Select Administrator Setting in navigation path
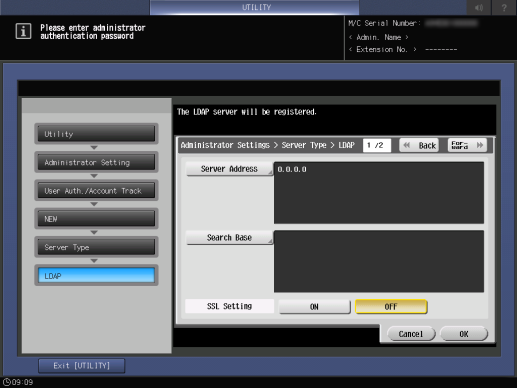 pyautogui.click(x=96, y=162)
